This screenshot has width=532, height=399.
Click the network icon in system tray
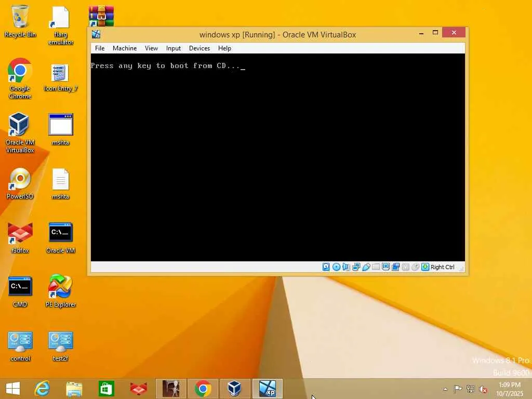[471, 389]
